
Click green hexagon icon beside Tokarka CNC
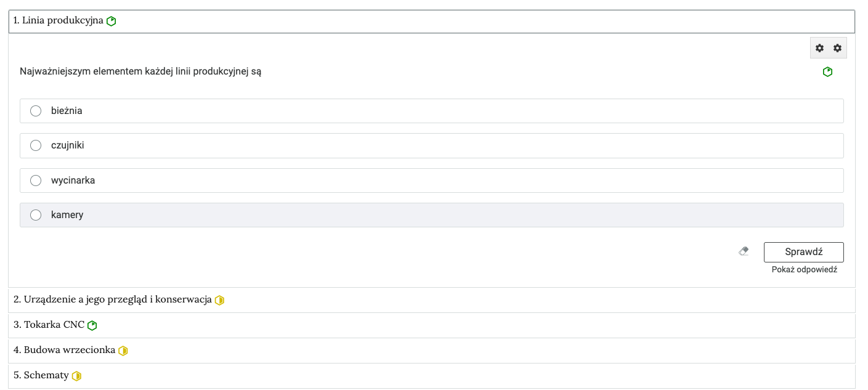(92, 325)
